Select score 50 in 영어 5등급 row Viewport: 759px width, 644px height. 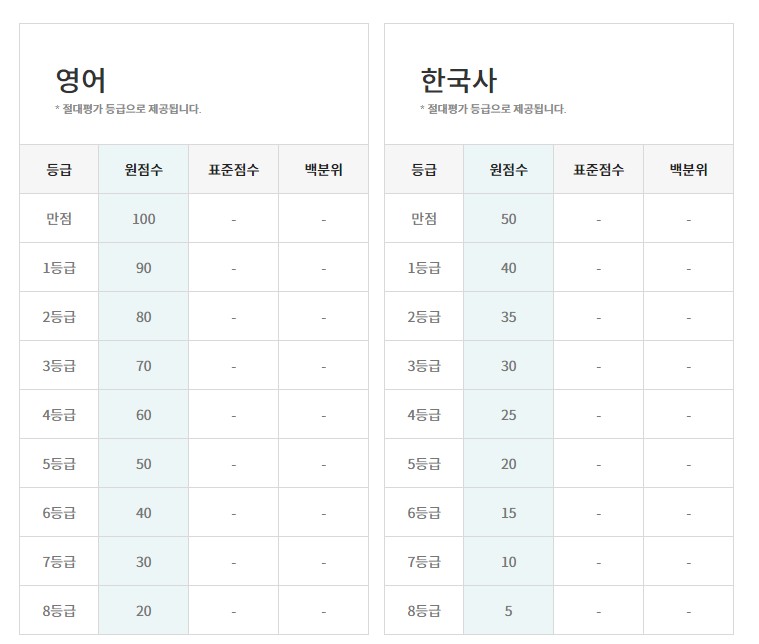(x=144, y=464)
